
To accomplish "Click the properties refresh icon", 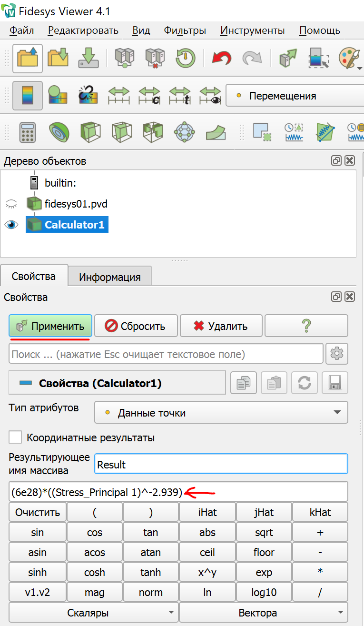I will click(305, 383).
